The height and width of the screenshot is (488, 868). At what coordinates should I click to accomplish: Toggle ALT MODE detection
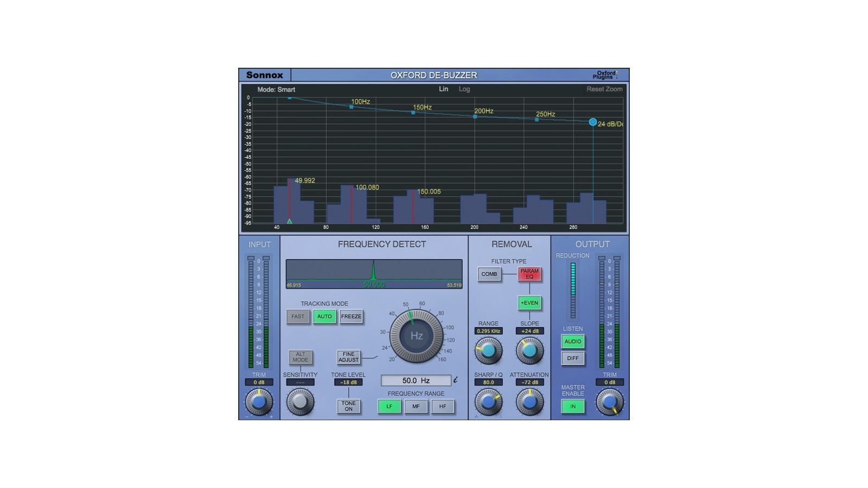point(301,357)
